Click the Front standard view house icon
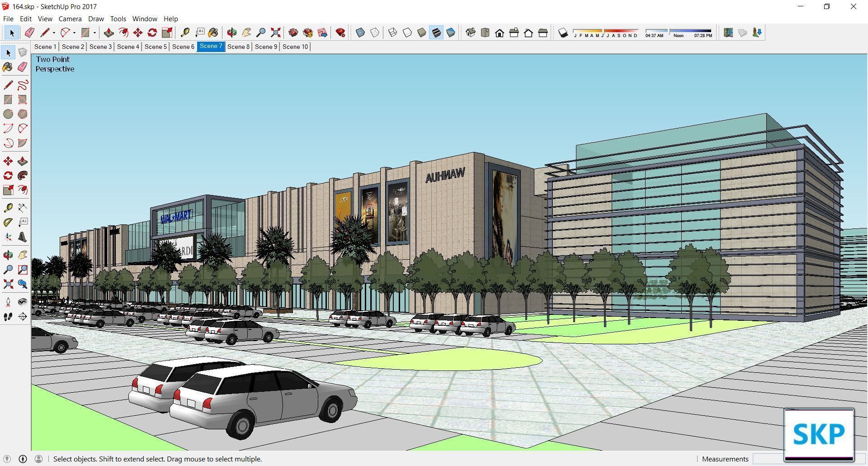Image resolution: width=868 pixels, height=466 pixels. point(500,33)
